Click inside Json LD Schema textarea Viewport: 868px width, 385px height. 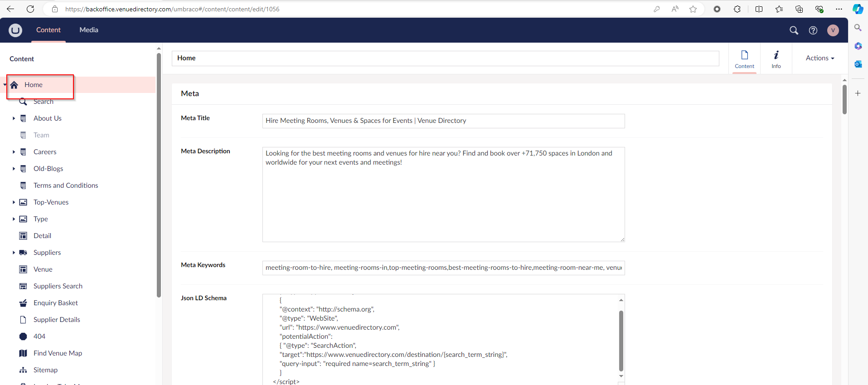(x=440, y=339)
